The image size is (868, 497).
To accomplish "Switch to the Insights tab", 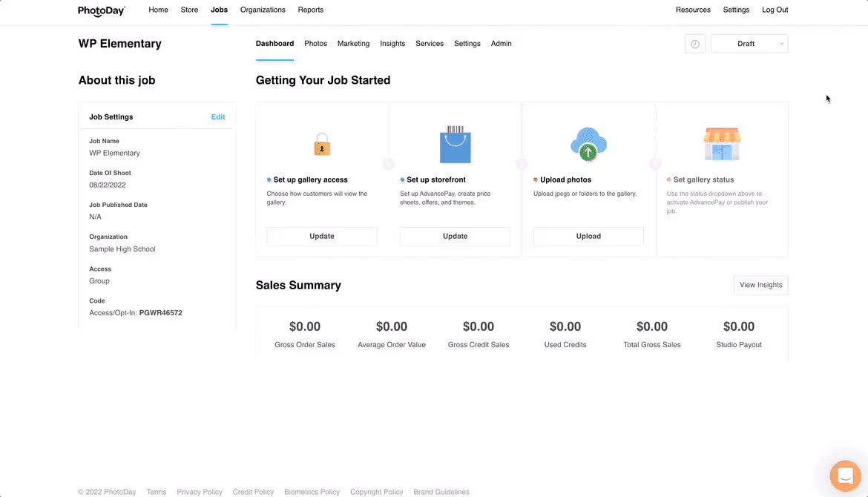I will pyautogui.click(x=392, y=44).
